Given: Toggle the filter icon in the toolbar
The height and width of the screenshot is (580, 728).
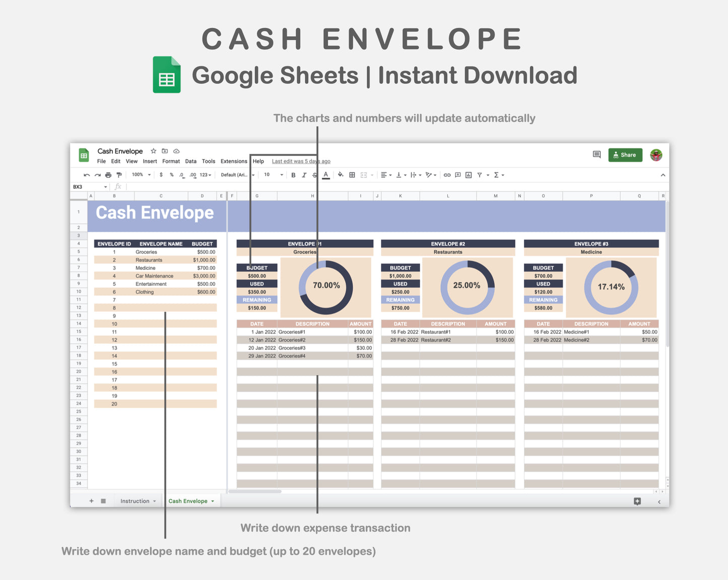Looking at the screenshot, I should pos(480,175).
